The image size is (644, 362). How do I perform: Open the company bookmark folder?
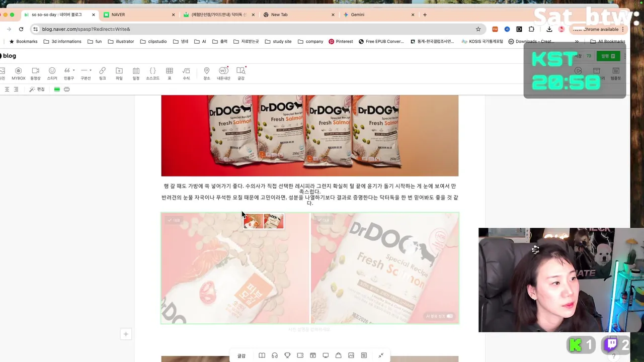pos(310,42)
